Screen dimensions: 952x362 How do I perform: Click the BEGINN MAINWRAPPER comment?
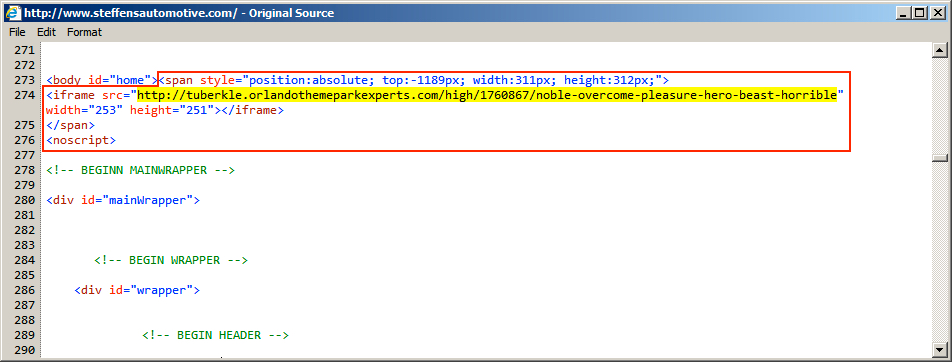click(x=140, y=170)
